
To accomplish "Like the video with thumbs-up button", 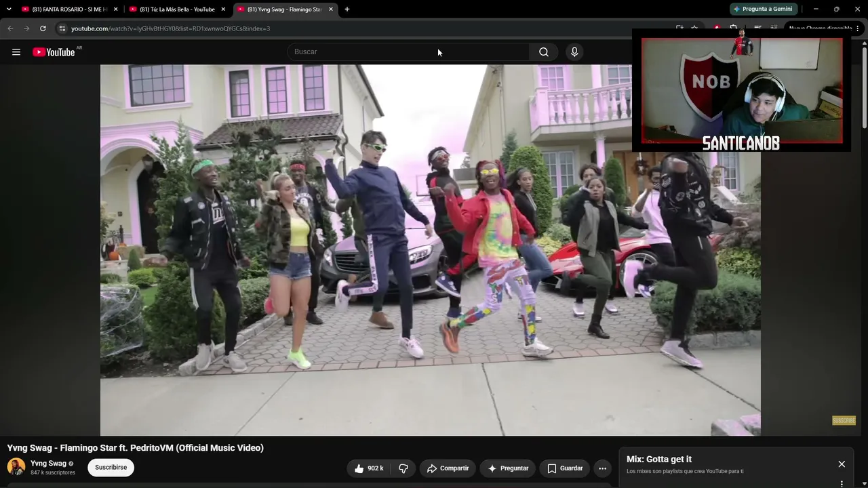I will pyautogui.click(x=369, y=468).
